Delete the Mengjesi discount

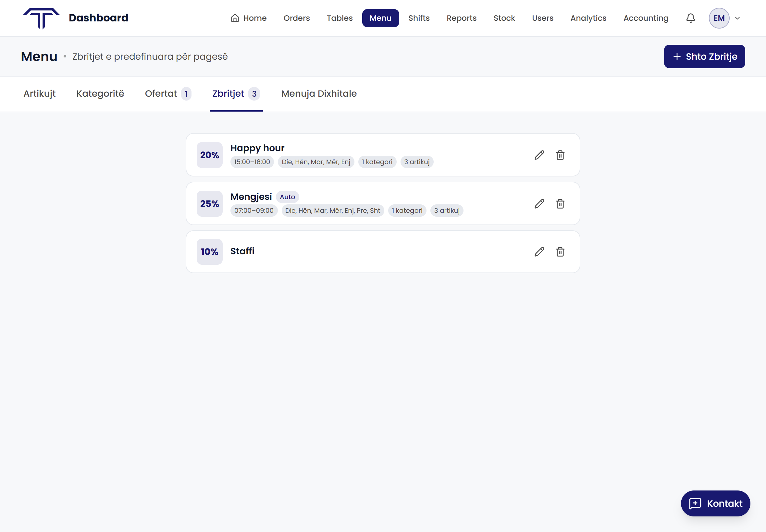click(x=560, y=204)
